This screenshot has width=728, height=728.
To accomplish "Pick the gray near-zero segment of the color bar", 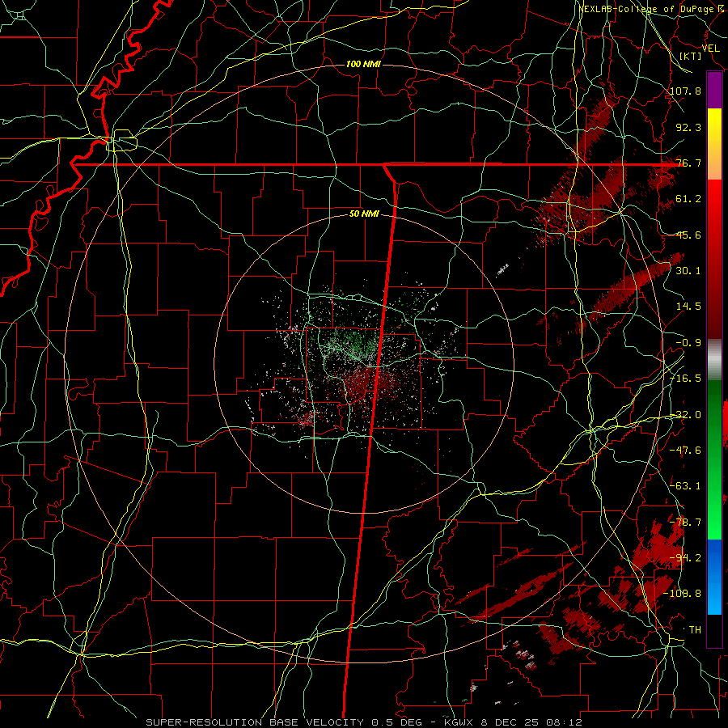I will 714,360.
